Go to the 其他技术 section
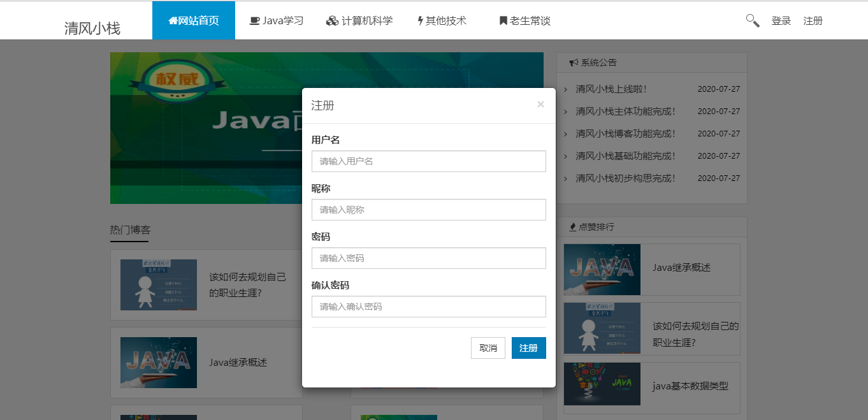Image resolution: width=868 pixels, height=420 pixels. click(442, 20)
